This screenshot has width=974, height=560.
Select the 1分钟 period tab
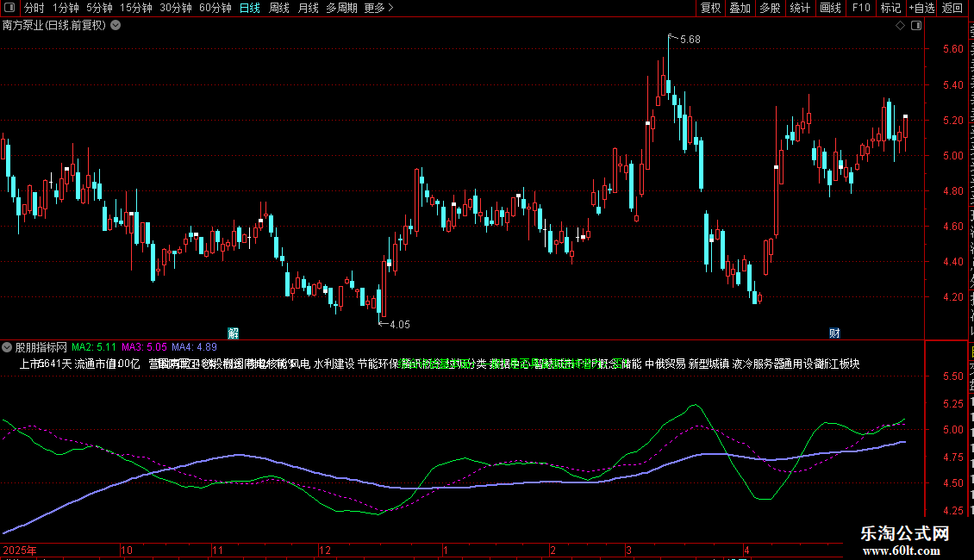tap(66, 8)
